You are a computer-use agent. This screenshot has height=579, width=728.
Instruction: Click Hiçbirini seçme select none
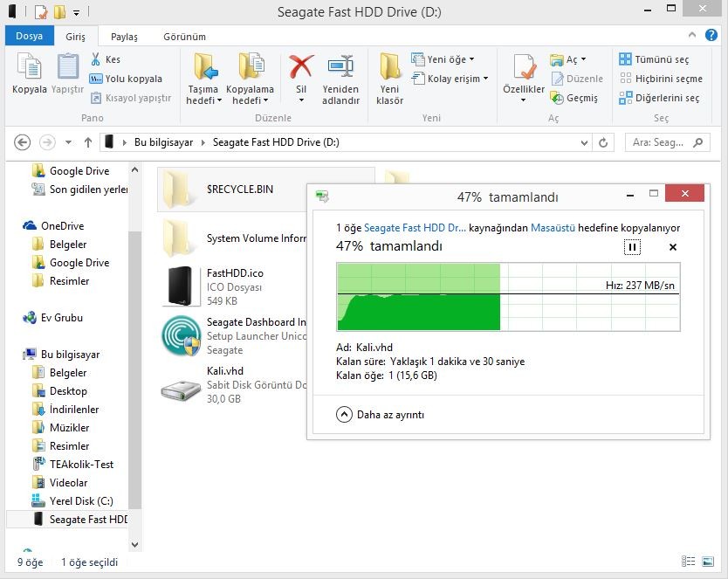pos(661,79)
